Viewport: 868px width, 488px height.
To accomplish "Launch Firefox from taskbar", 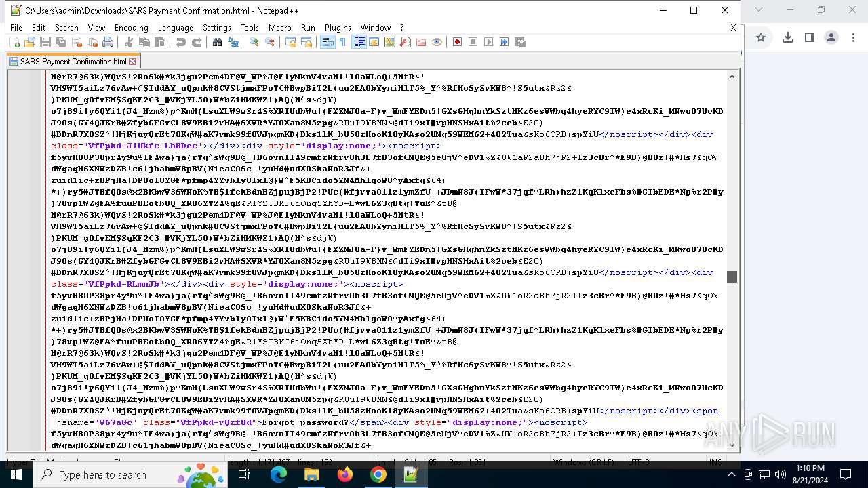I will (x=345, y=474).
